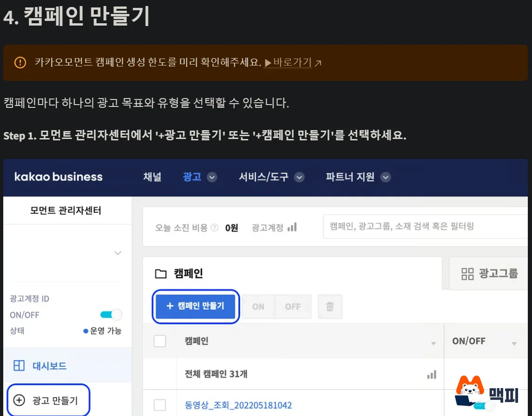
Task: Open the 채널 menu
Action: coord(152,177)
